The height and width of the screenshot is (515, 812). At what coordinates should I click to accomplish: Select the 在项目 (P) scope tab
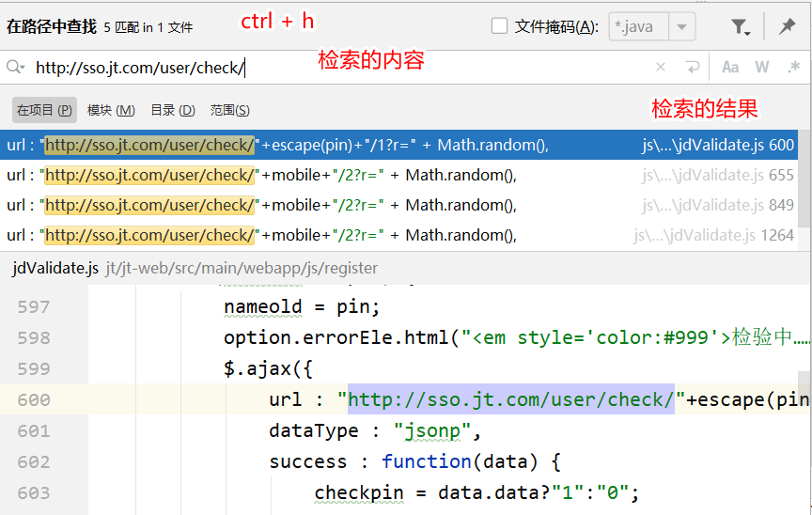click(44, 110)
